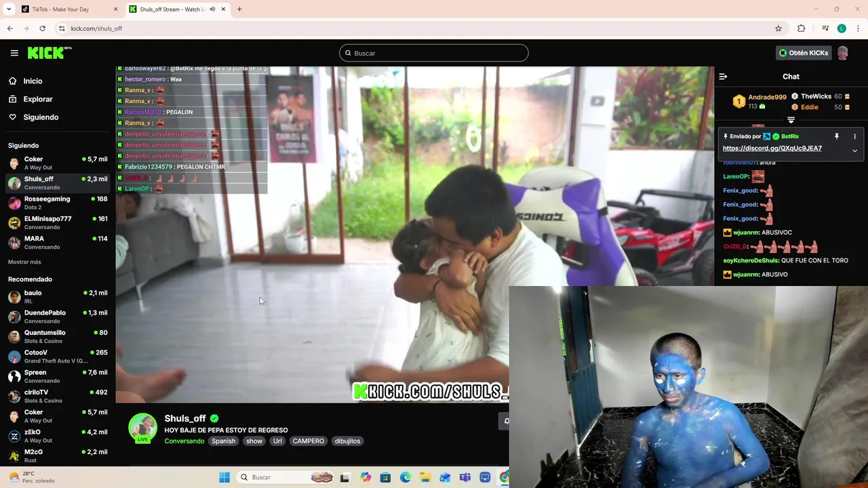This screenshot has width=868, height=488.
Task: Open Explorar in sidebar
Action: tap(37, 99)
